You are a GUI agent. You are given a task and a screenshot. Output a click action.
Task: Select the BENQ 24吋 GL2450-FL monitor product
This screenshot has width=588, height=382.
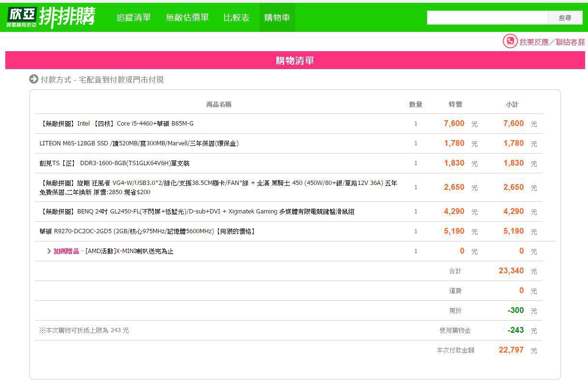tap(197, 212)
